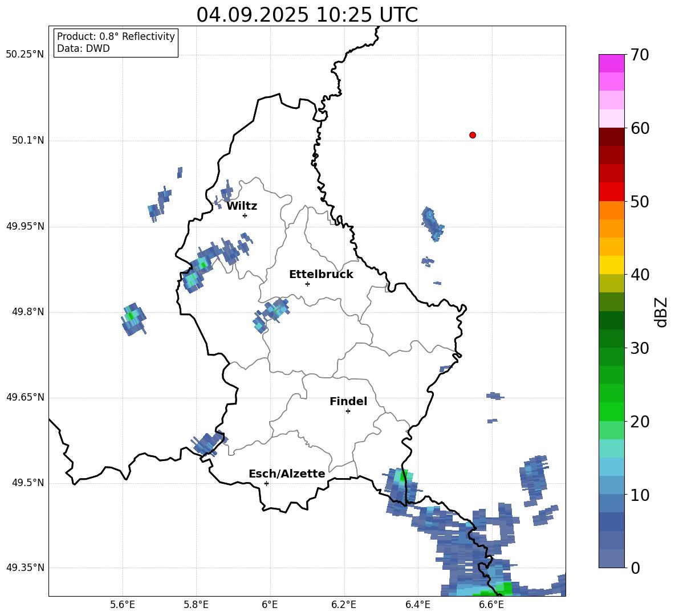The image size is (675, 616).
Task: Click the 49.5°N latitude label
Action: coord(28,483)
